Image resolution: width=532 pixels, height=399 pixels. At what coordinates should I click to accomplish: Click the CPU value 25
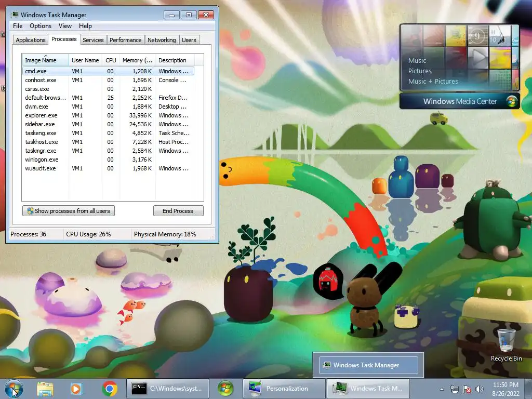[110, 98]
